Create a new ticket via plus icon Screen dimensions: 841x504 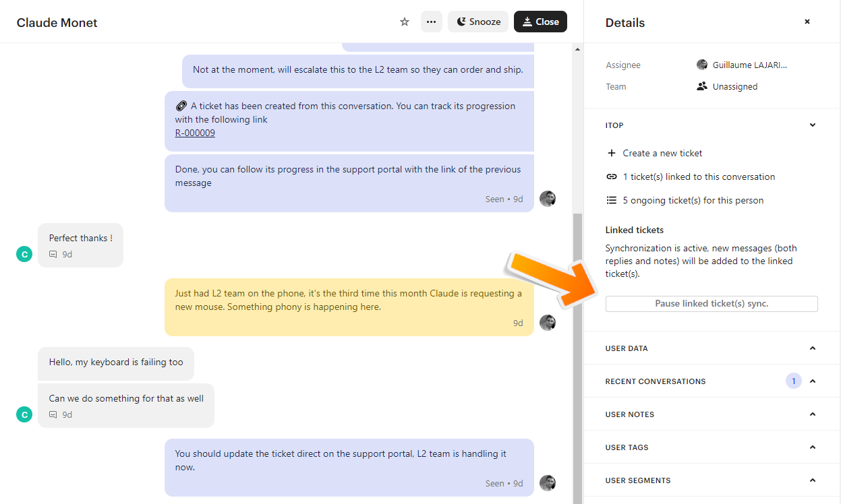tap(612, 153)
